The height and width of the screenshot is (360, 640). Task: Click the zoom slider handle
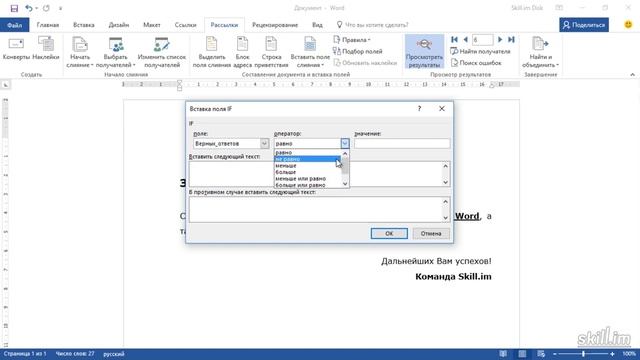pos(583,354)
